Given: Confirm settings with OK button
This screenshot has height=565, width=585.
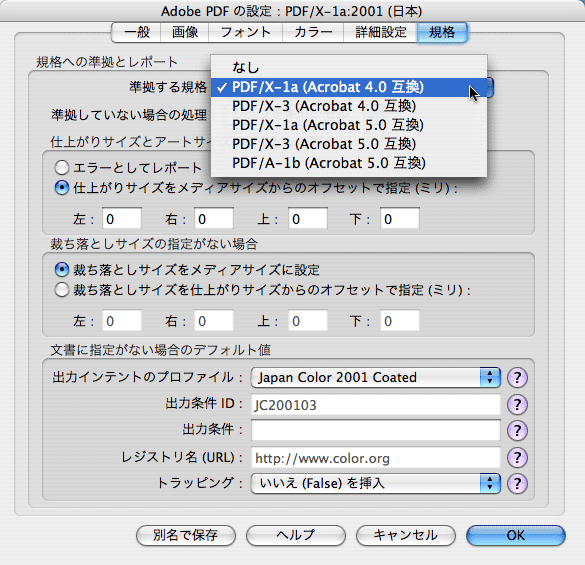Looking at the screenshot, I should pyautogui.click(x=516, y=536).
